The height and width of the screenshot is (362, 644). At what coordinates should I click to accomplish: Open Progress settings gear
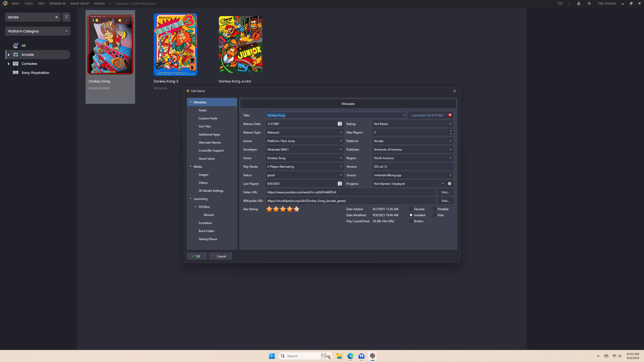450,184
